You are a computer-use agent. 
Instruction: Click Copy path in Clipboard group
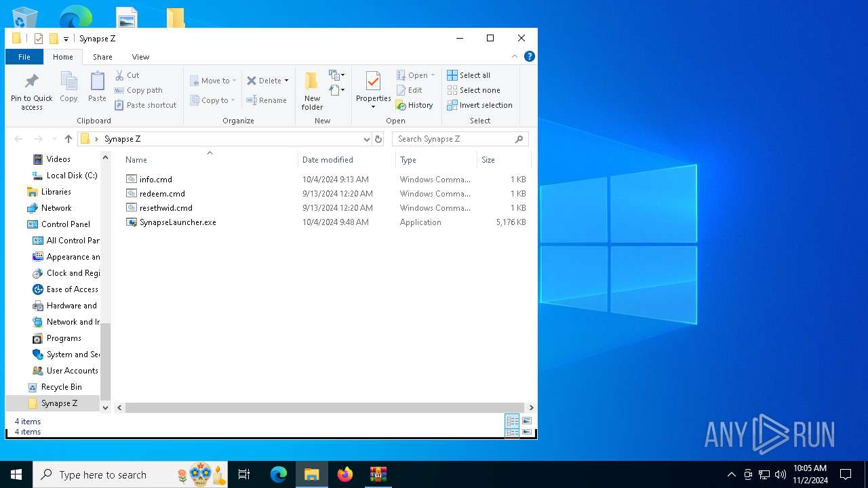138,90
